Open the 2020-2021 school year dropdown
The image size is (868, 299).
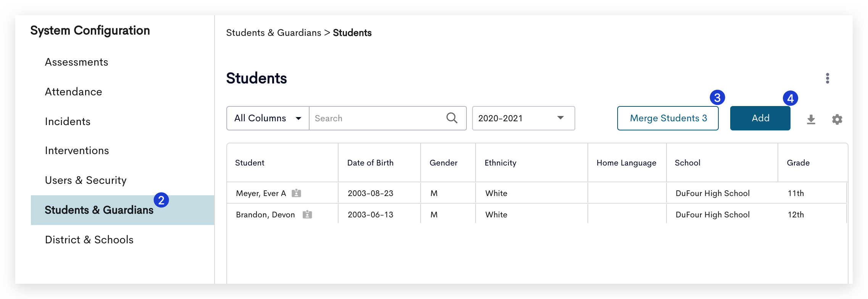coord(523,118)
